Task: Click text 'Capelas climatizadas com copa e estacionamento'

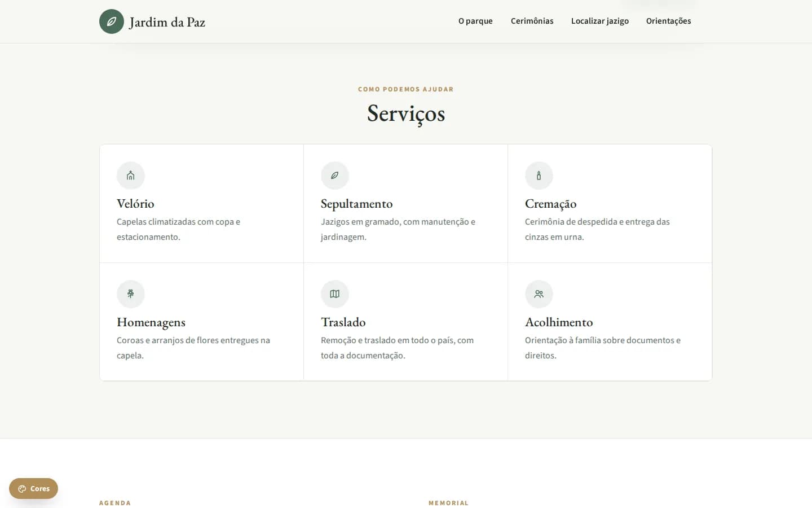Action: 178,229
